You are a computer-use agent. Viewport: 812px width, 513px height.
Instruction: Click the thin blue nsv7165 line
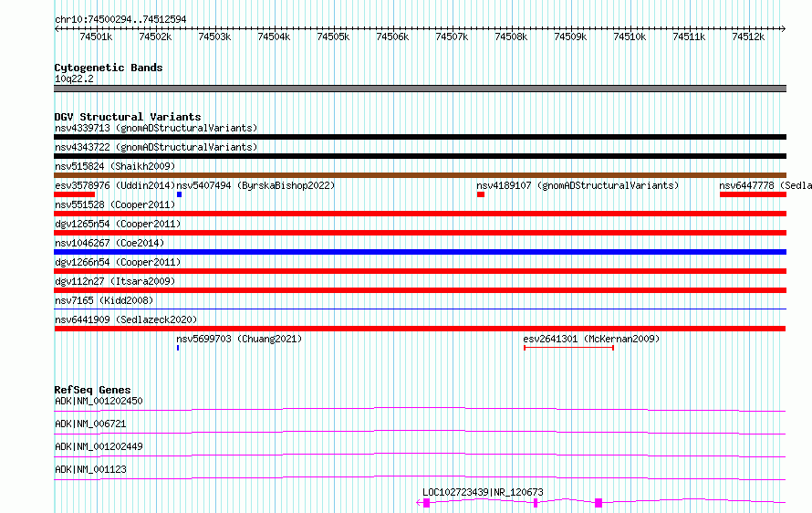coord(420,309)
